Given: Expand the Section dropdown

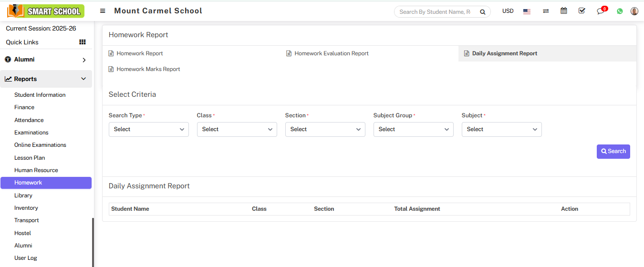Looking at the screenshot, I should click(x=325, y=129).
